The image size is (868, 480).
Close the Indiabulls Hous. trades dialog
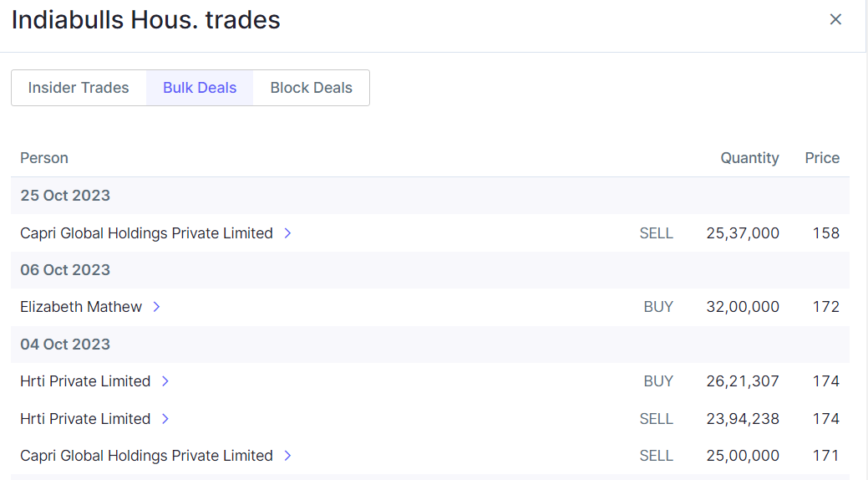835,19
